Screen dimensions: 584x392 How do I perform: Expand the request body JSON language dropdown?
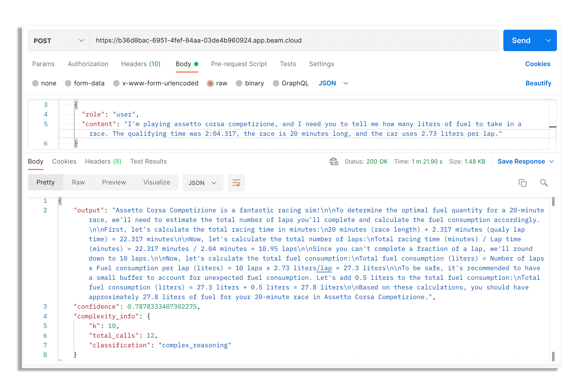click(x=333, y=83)
